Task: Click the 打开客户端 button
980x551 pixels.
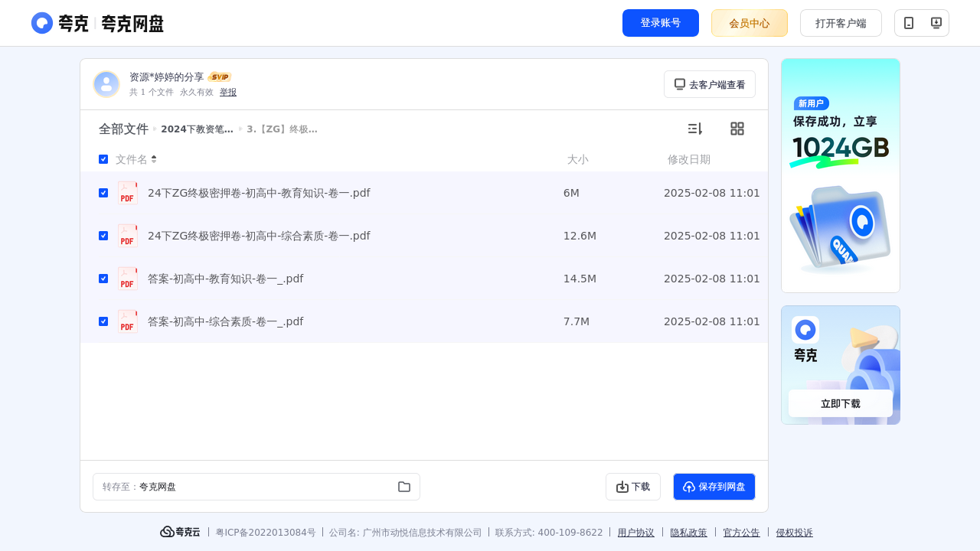Action: (x=841, y=23)
